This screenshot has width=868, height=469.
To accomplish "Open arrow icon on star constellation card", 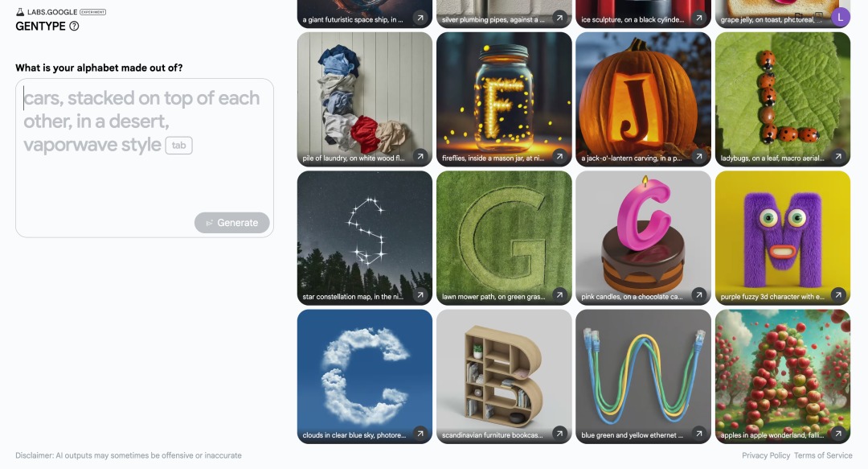I will pos(420,295).
